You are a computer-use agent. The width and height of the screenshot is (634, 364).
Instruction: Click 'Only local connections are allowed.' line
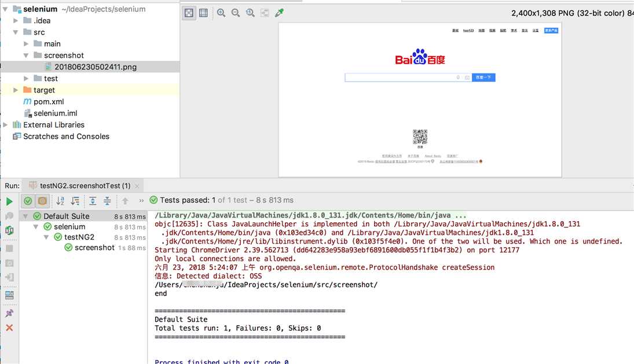coord(225,259)
